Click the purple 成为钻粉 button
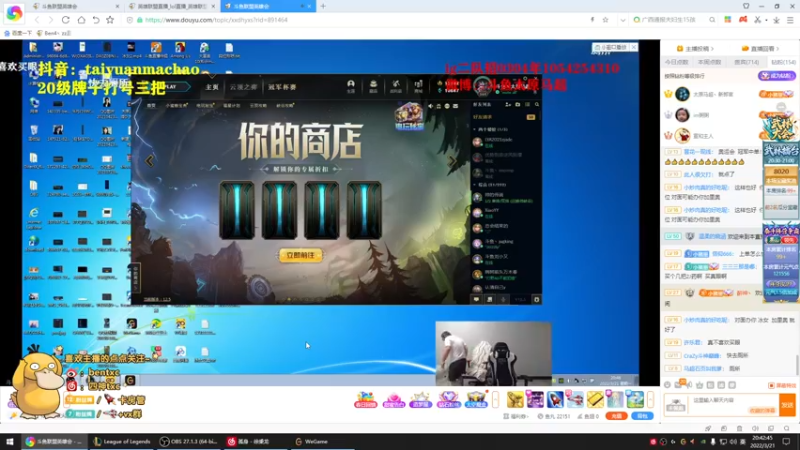800x450 pixels. click(776, 76)
